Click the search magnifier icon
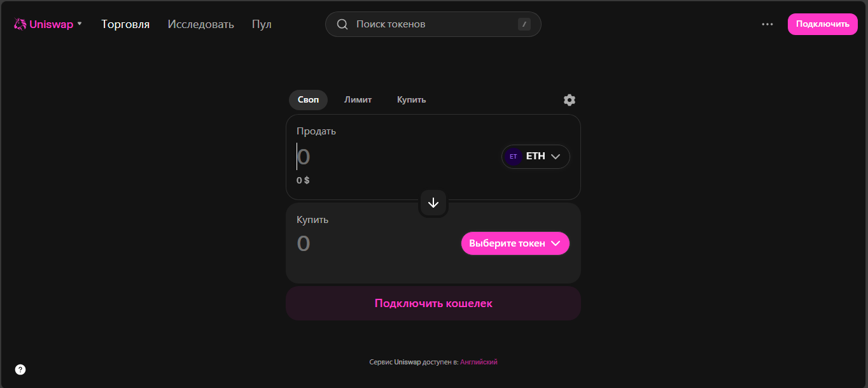This screenshot has width=868, height=388. [342, 24]
